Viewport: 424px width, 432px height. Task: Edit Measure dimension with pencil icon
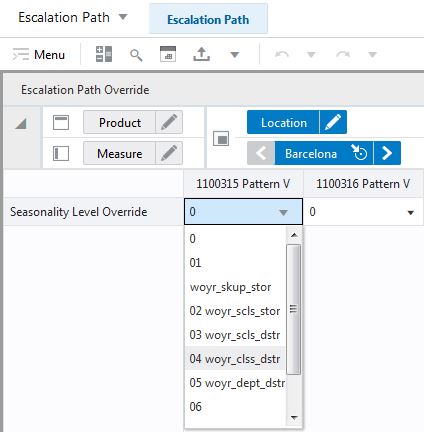[x=169, y=153]
